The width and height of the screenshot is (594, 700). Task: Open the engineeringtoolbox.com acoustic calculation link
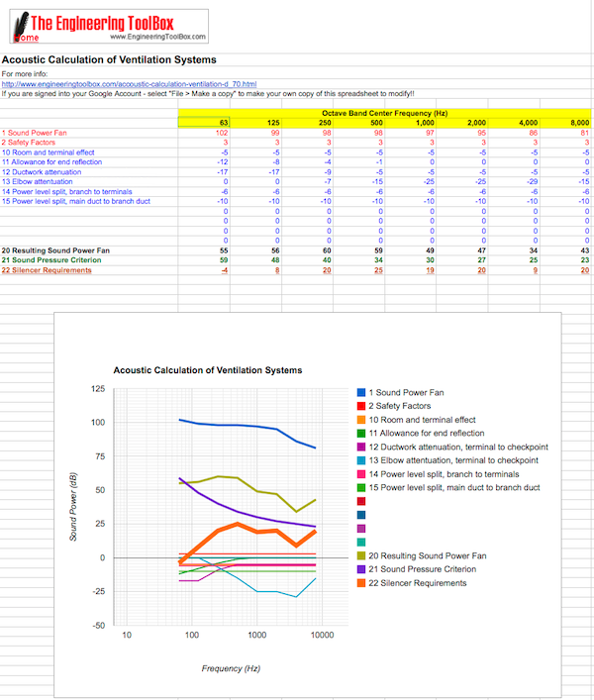pyautogui.click(x=129, y=84)
